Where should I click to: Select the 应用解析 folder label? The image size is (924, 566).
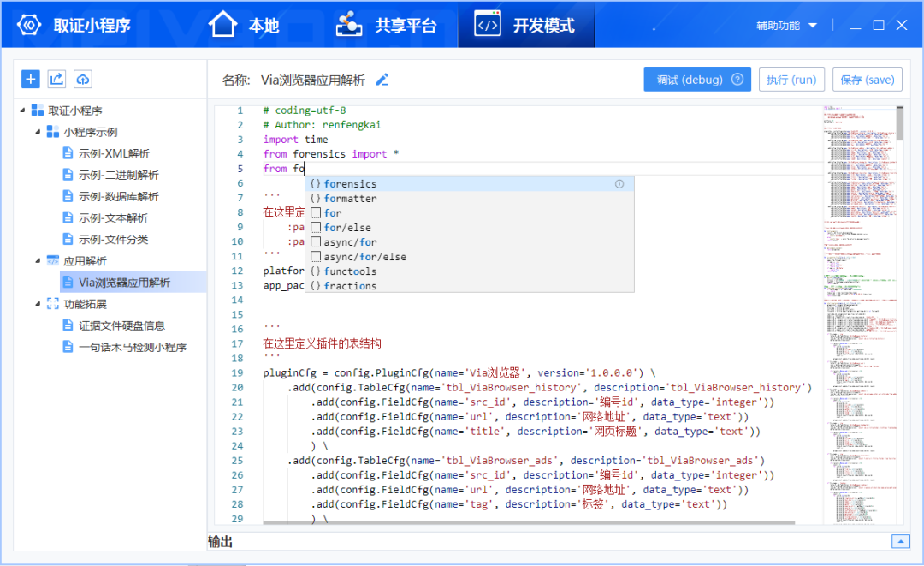85,260
